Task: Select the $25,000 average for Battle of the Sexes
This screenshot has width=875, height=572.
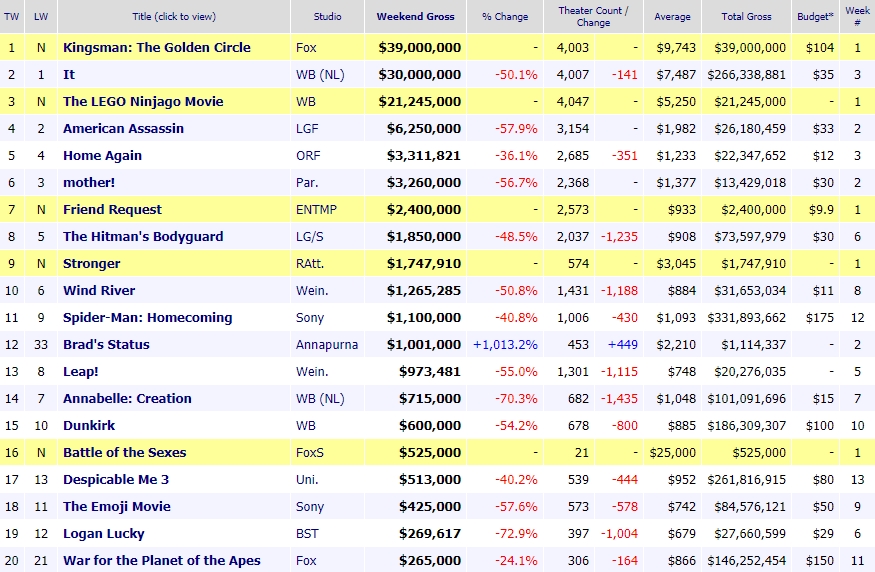Action: click(672, 453)
